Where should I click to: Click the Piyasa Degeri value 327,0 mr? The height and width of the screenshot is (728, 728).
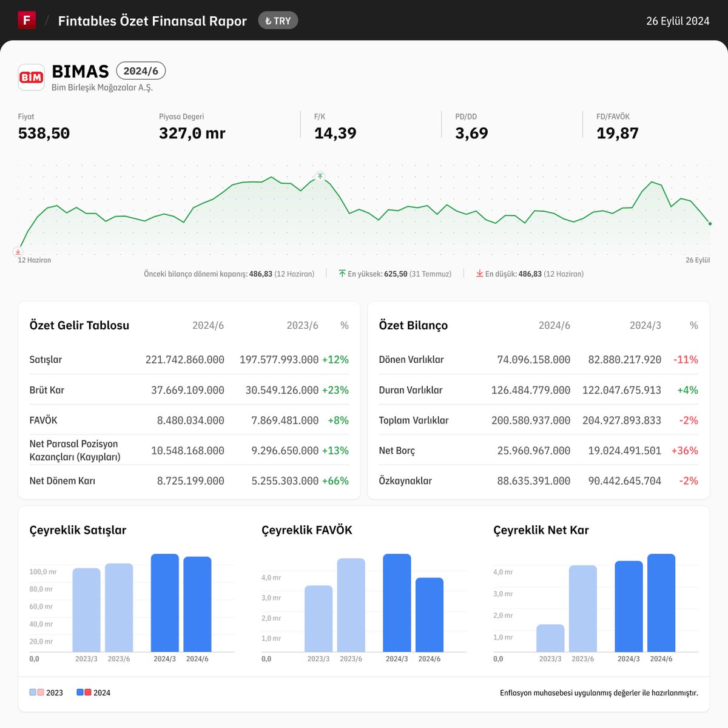tap(192, 133)
